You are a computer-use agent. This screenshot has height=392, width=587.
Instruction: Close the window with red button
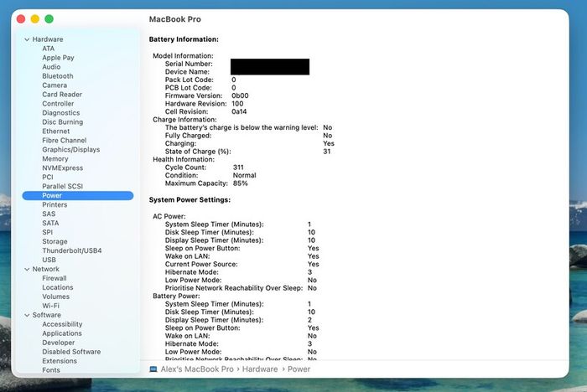click(21, 18)
